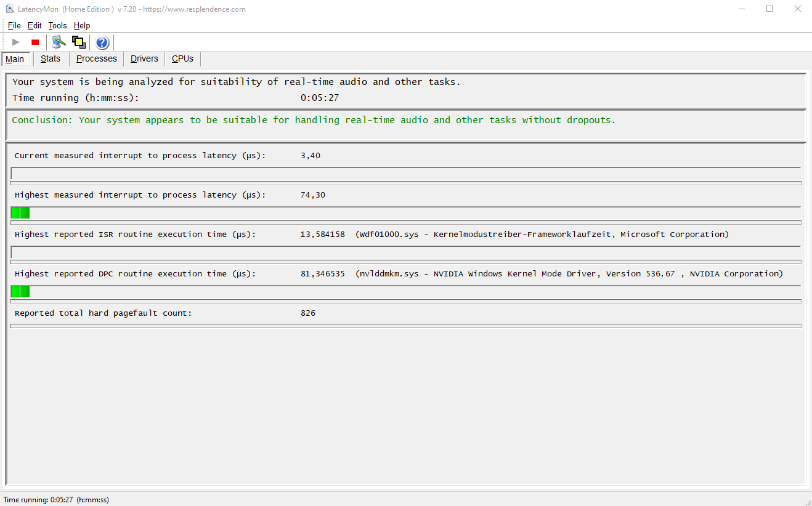812x506 pixels.
Task: Open the Edit menu
Action: [35, 25]
